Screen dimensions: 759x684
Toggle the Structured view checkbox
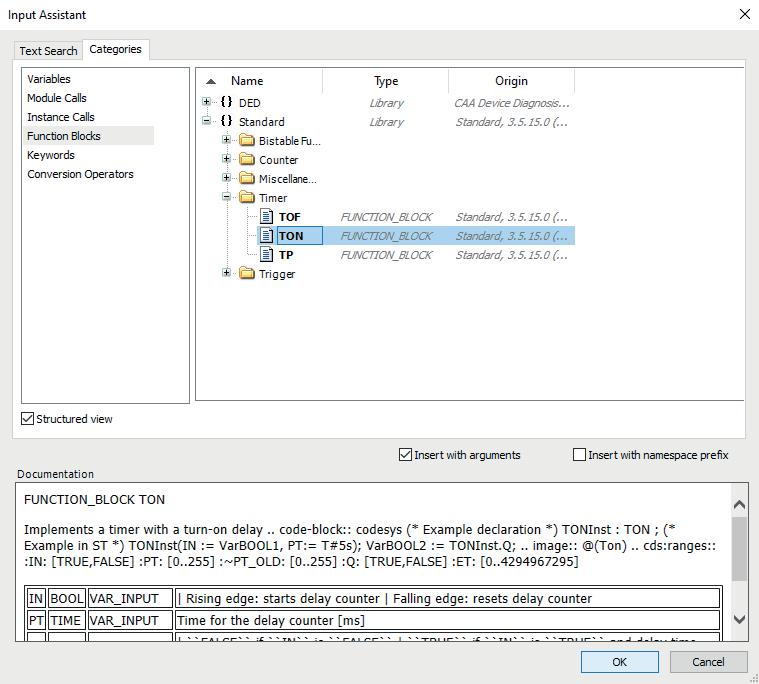(28, 418)
